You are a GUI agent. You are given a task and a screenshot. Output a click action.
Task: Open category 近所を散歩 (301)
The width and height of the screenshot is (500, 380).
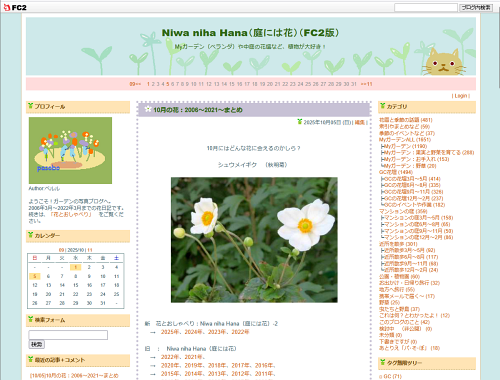coord(398,244)
